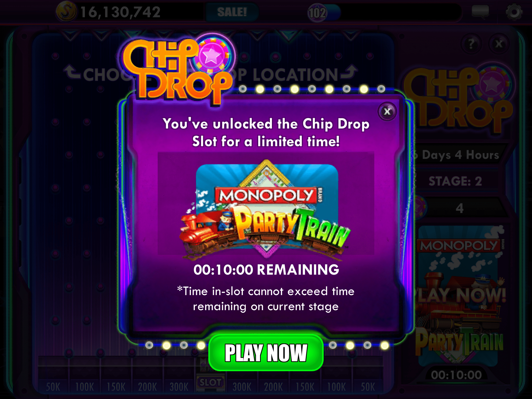Viewport: 532px width, 399px height.
Task: Close the Chip Drop unlocked popup
Action: click(x=387, y=111)
